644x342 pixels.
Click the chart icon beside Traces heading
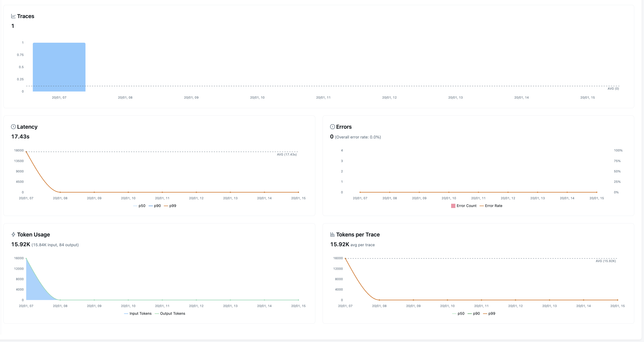[13, 16]
